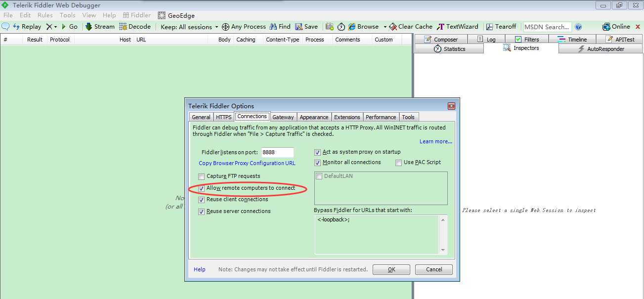Click Clear Cache toolbar button
The image size is (644, 299).
pyautogui.click(x=411, y=27)
